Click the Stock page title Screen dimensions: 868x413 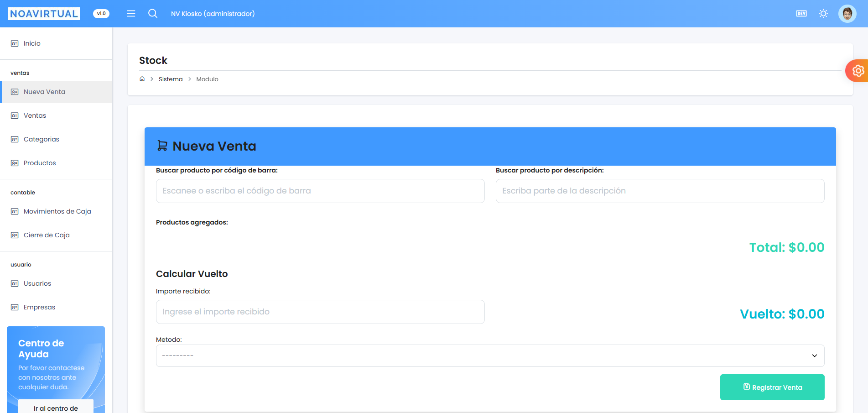click(x=153, y=60)
